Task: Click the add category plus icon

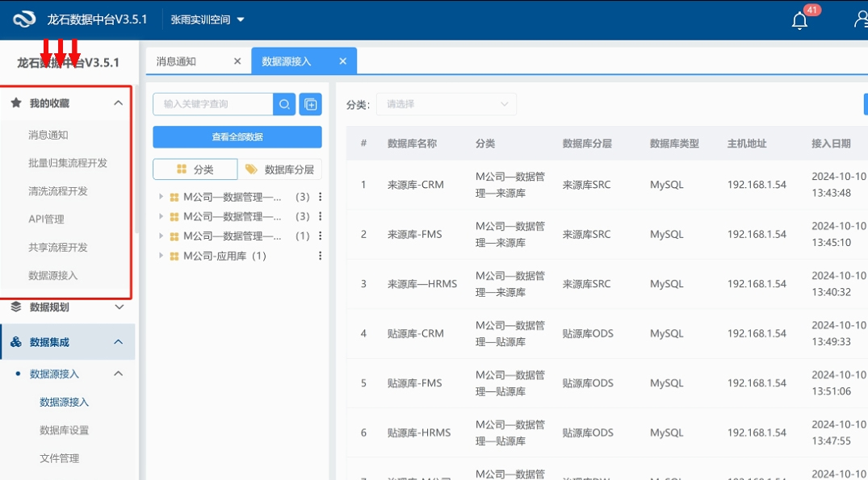Action: [310, 104]
